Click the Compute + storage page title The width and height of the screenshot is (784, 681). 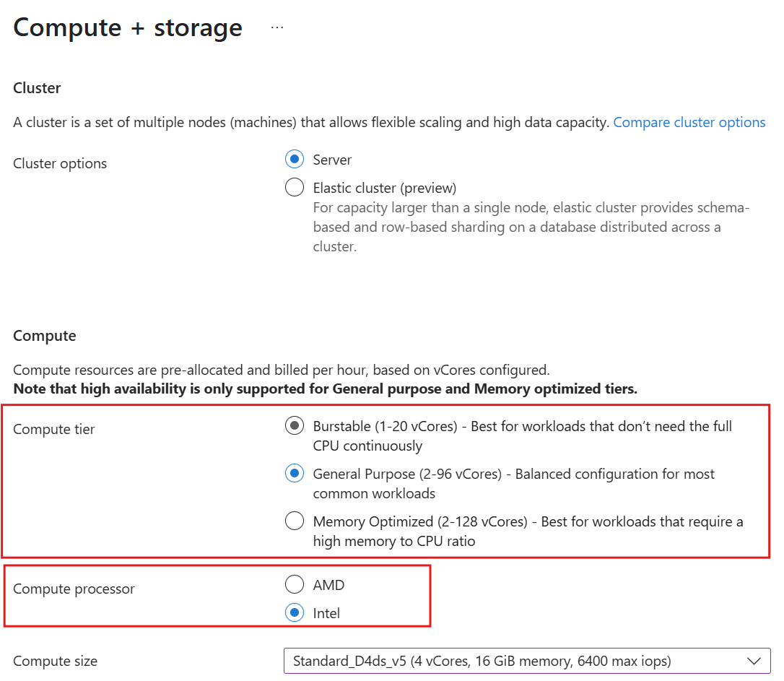pos(128,27)
